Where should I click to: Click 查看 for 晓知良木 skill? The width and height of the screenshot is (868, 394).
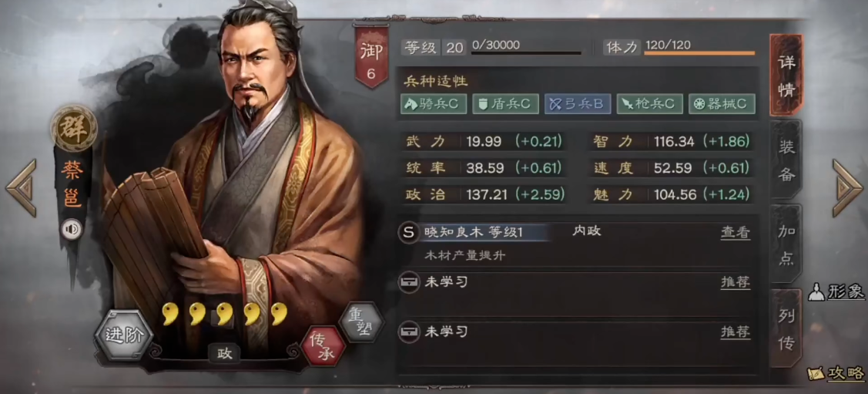point(735,233)
